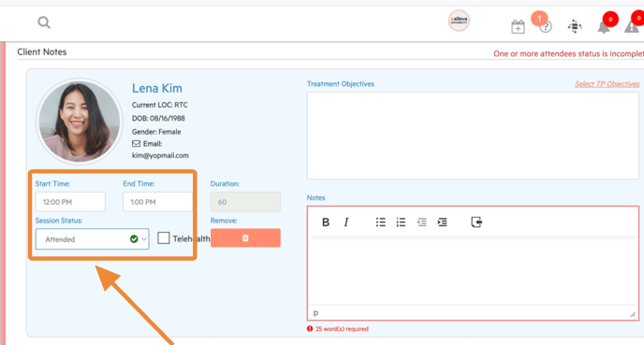Open the Lena Kim client name link
This screenshot has height=345, width=644.
[x=157, y=88]
